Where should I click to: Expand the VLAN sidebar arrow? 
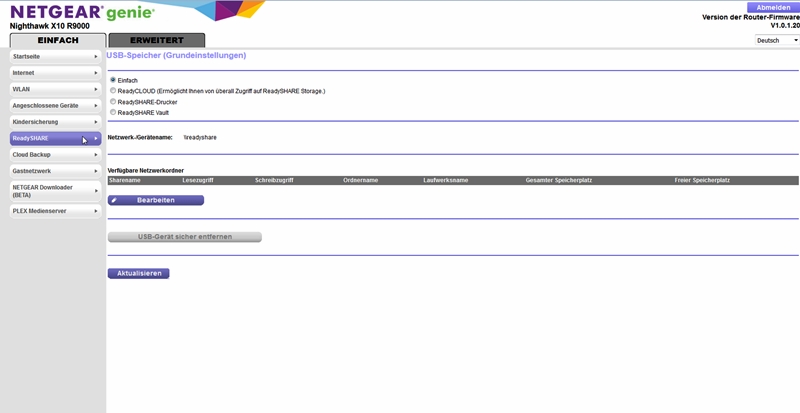pyautogui.click(x=96, y=89)
